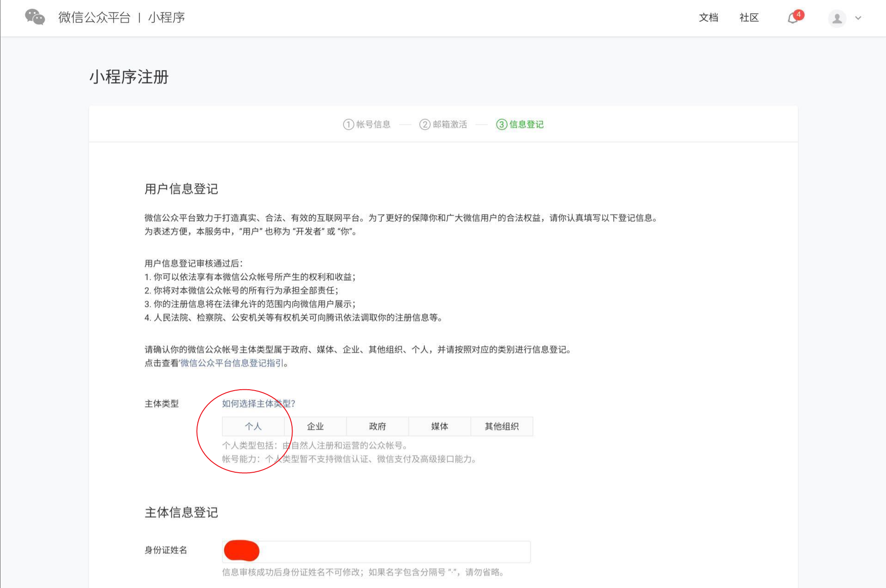Focus the 身份证姓名 input field

tap(376, 552)
